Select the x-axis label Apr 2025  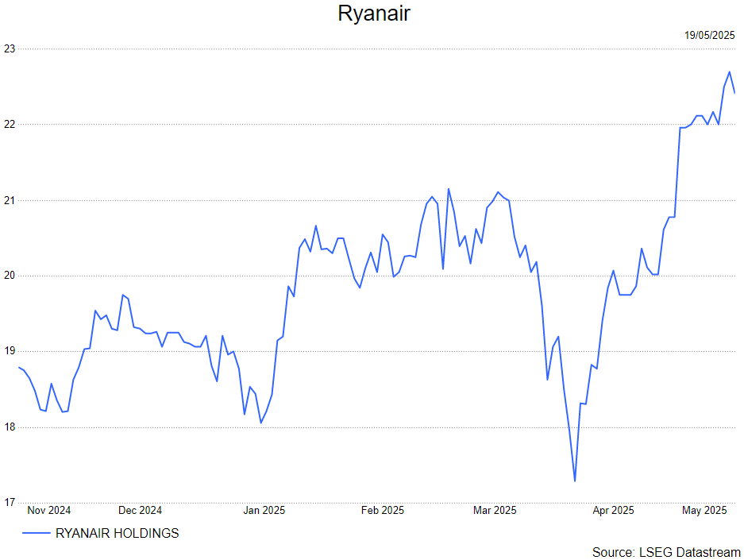[613, 510]
